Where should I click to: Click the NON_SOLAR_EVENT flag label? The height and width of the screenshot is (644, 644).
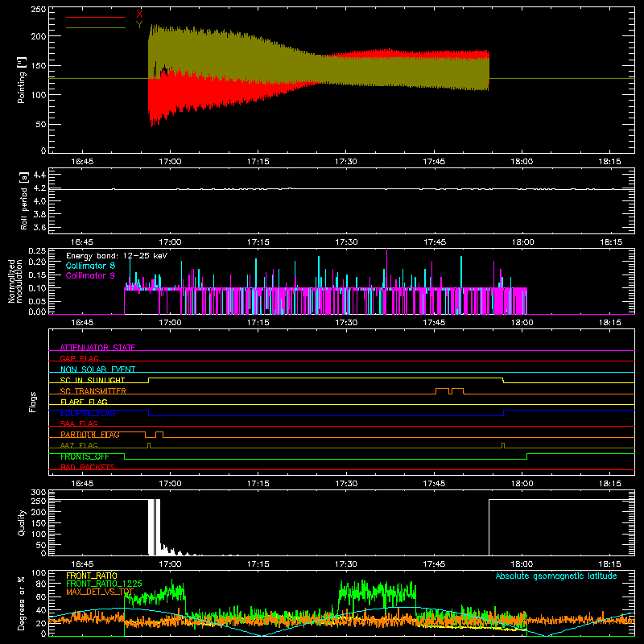tap(97, 369)
